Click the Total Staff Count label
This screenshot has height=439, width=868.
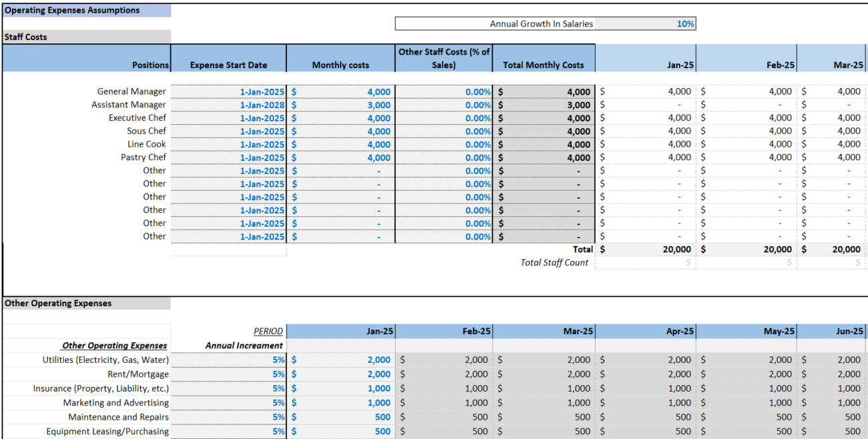pyautogui.click(x=554, y=263)
